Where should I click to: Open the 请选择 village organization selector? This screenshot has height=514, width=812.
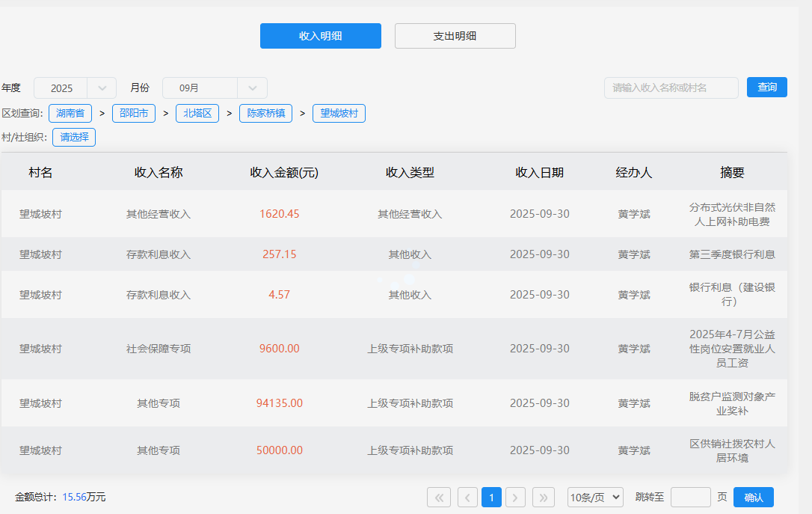[74, 138]
